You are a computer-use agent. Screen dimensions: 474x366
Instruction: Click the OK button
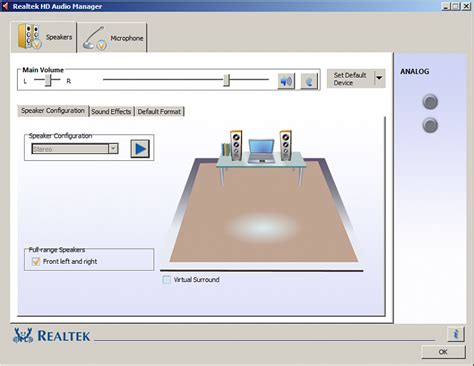point(443,352)
